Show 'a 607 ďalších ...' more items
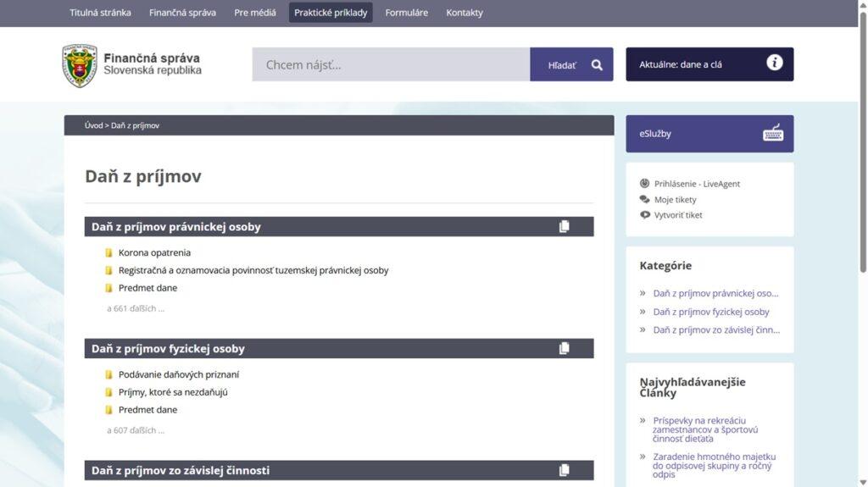 point(136,430)
